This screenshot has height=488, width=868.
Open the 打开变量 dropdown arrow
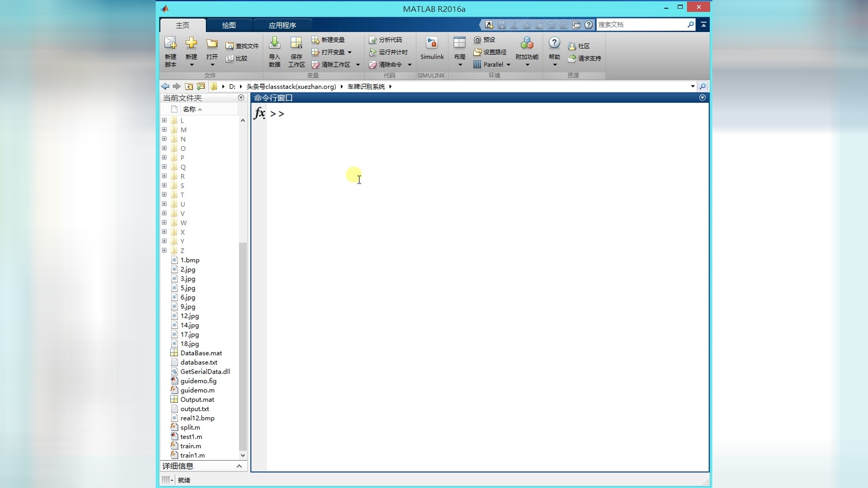tap(350, 52)
